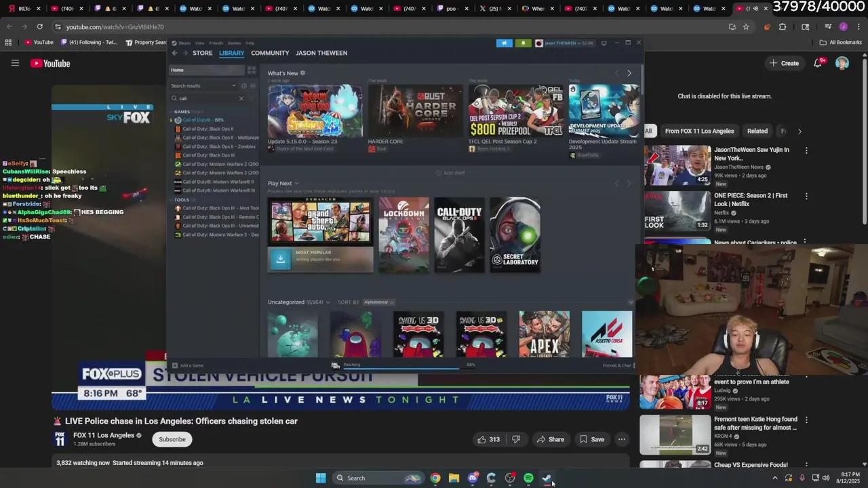This screenshot has width=868, height=488.
Task: Open JASON THEWEEN profile tab
Action: pos(321,53)
